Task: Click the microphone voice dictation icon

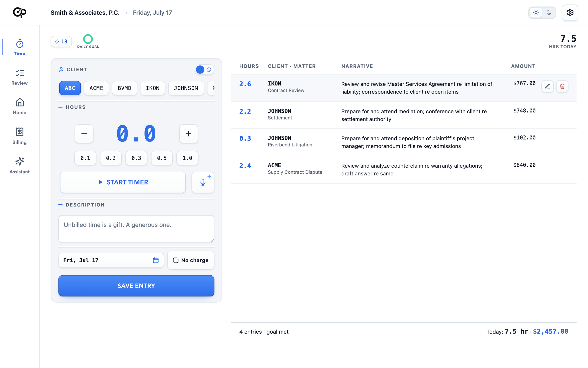Action: pos(203,182)
